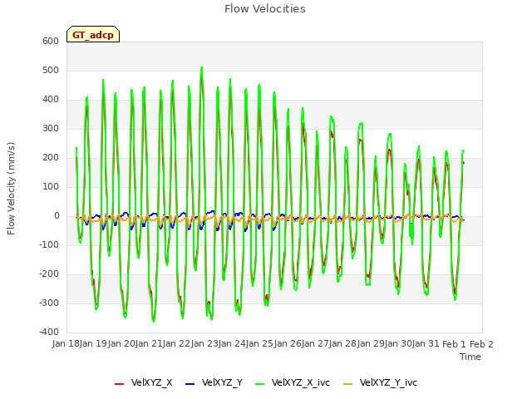Click the 200 y-axis tick label
This screenshot has height=399, width=532.
point(51,157)
